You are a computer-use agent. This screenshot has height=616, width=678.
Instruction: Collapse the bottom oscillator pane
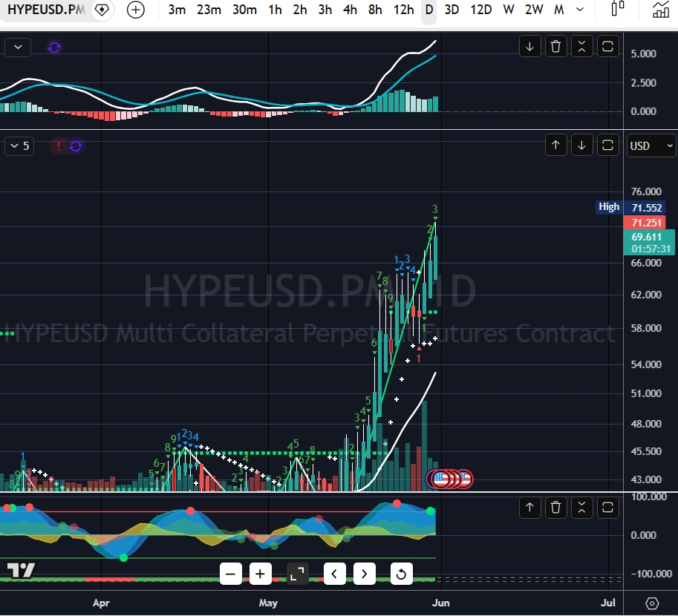tap(581, 508)
